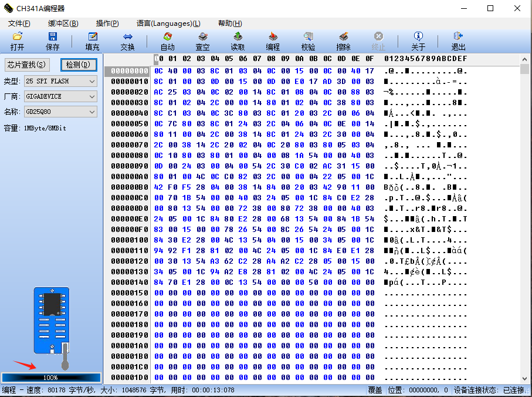The image size is (532, 397).
Task: Click first byte 84 in row 00000140
Action: [x=158, y=282]
